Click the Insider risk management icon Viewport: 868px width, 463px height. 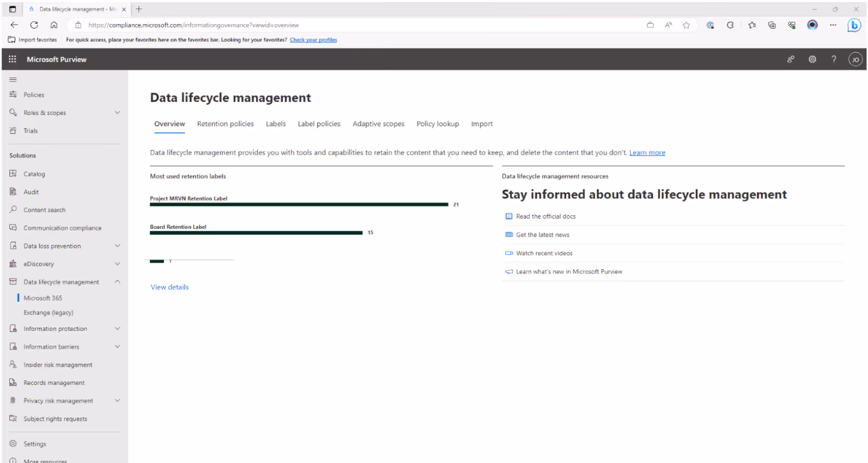(x=13, y=364)
